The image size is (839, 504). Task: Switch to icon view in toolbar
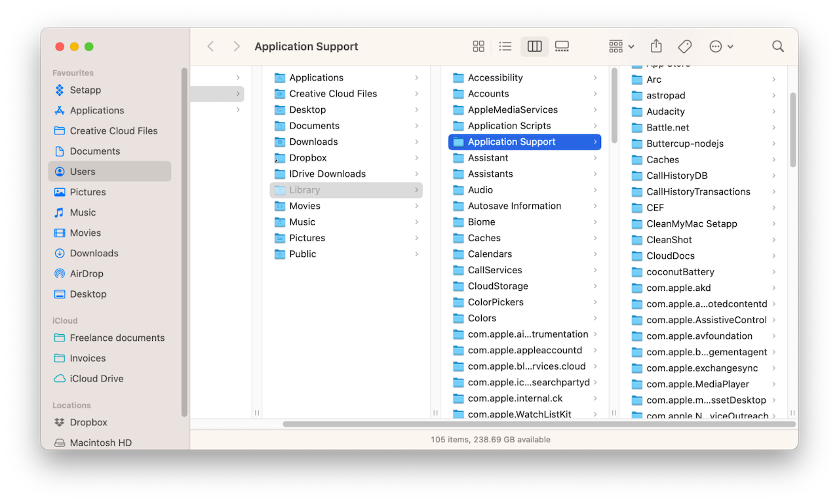click(x=478, y=47)
